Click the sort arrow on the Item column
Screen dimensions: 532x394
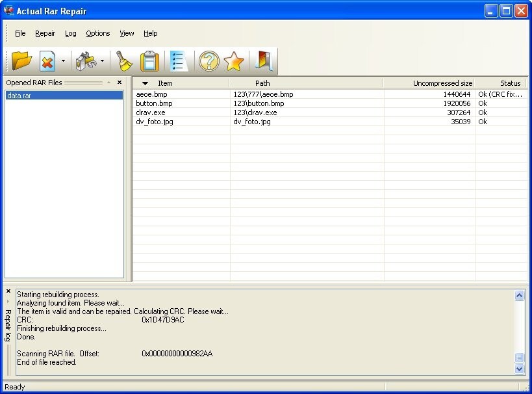point(146,83)
